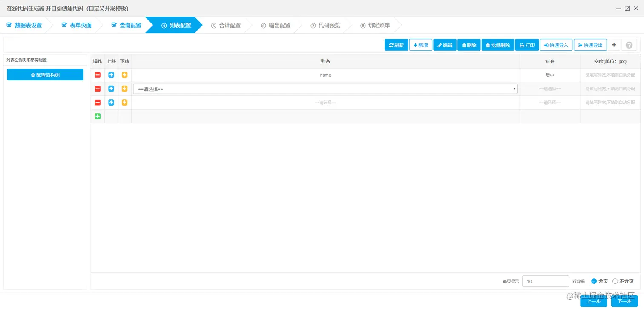This screenshot has height=309, width=644.
Task: Click width input in the name row
Action: pyautogui.click(x=610, y=75)
